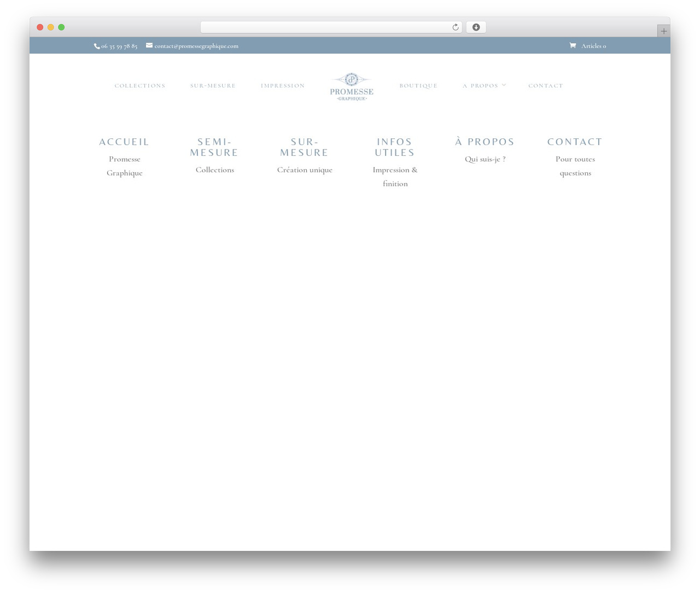Close the window with the red button
The width and height of the screenshot is (700, 593).
coord(40,27)
